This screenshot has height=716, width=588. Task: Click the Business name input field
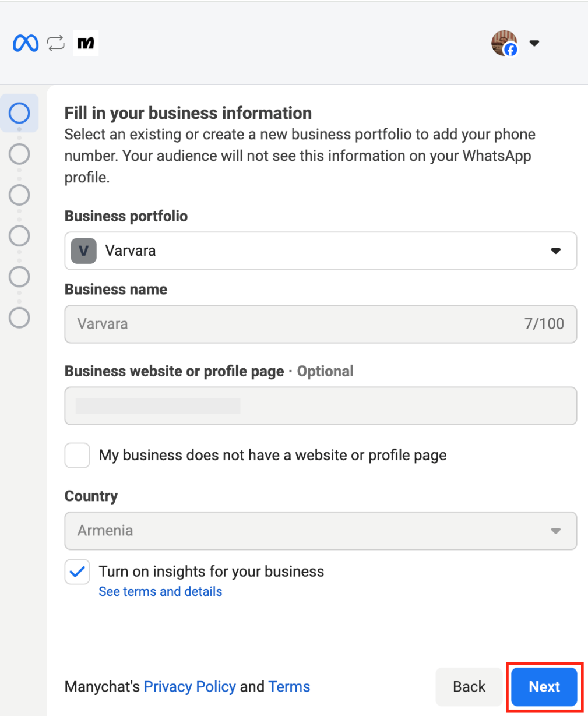pyautogui.click(x=321, y=324)
